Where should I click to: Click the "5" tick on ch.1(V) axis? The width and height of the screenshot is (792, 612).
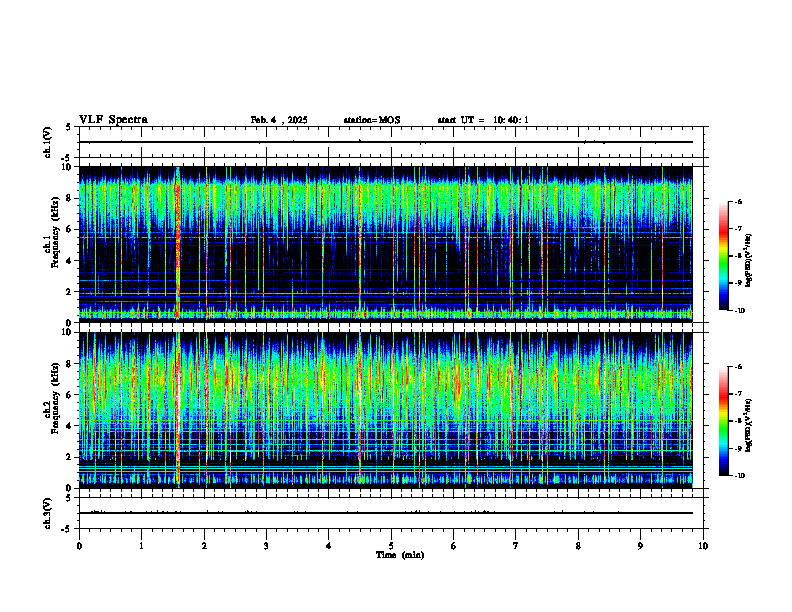[68, 127]
